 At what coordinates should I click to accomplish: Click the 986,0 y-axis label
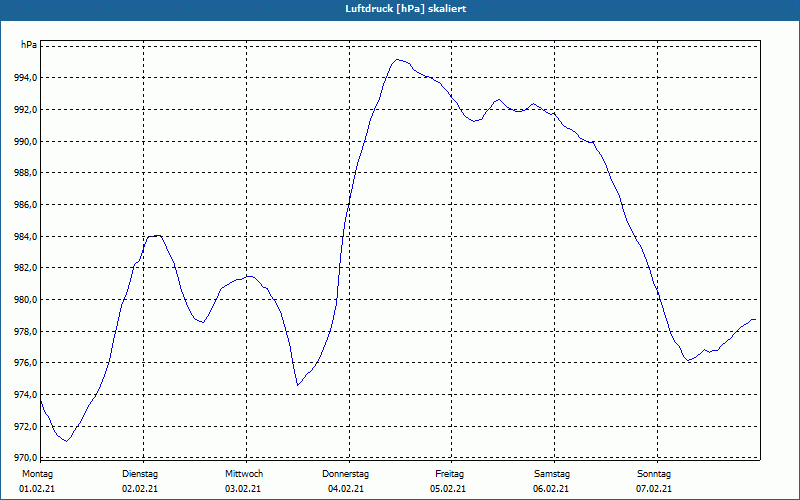pos(26,205)
